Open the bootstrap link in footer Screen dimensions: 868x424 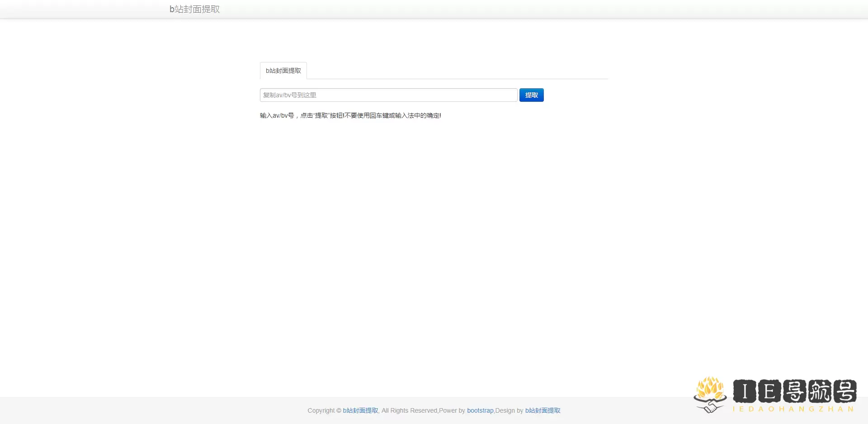(480, 410)
